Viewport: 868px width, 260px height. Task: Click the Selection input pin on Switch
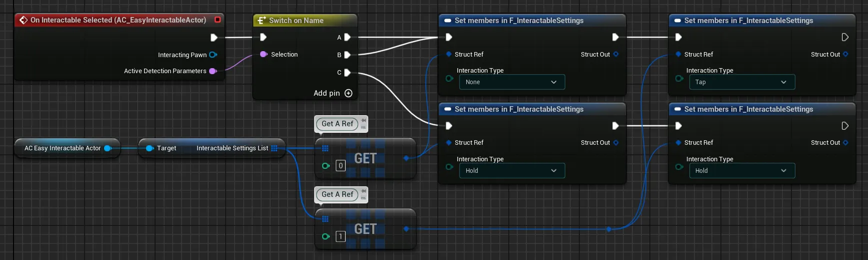pos(264,54)
